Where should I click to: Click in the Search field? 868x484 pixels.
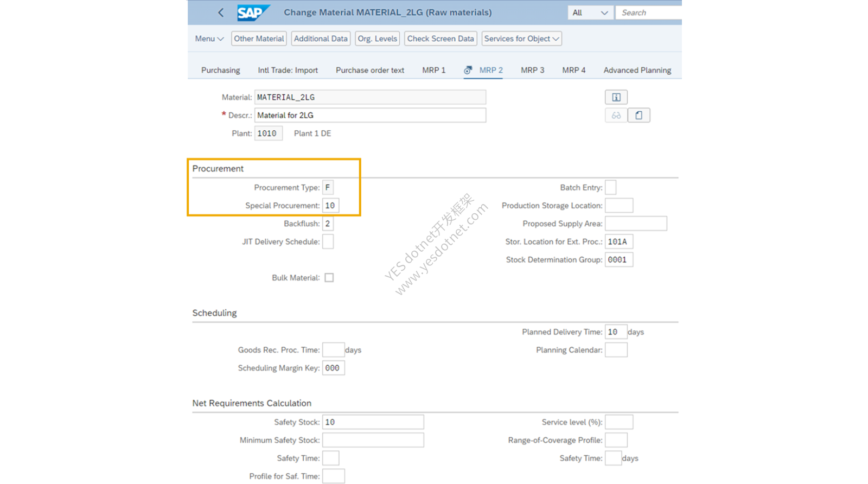(649, 12)
